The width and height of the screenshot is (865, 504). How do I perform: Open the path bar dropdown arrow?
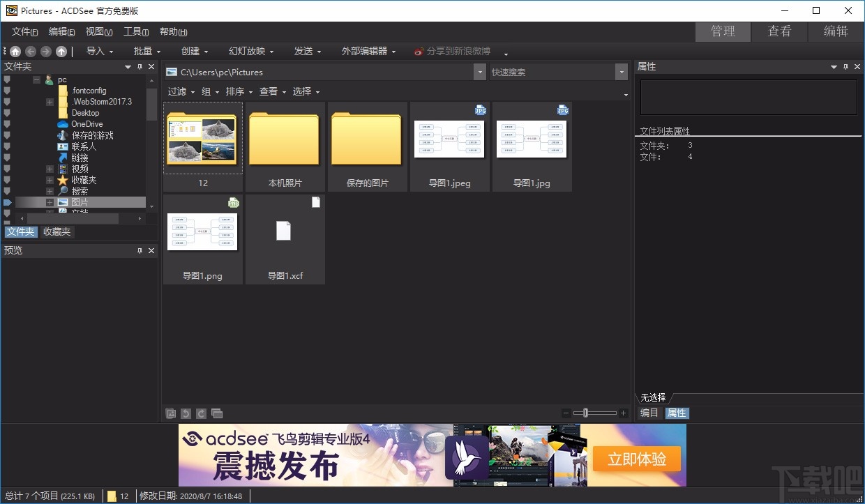point(479,72)
